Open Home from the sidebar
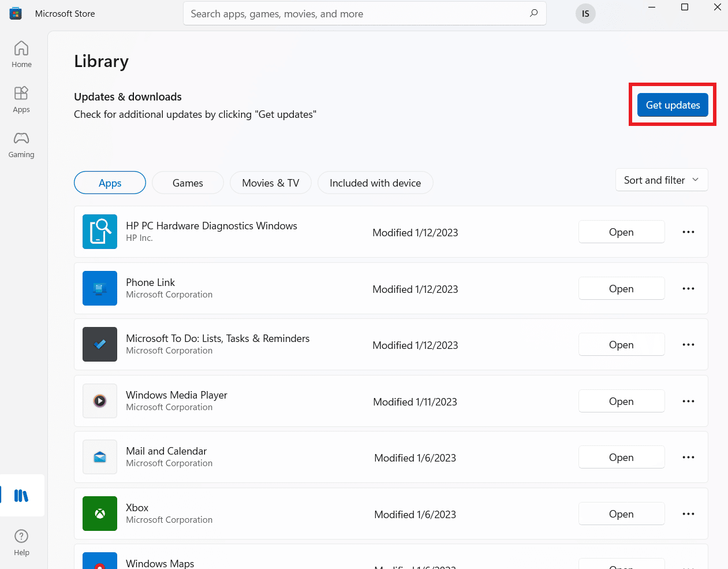 [x=21, y=54]
